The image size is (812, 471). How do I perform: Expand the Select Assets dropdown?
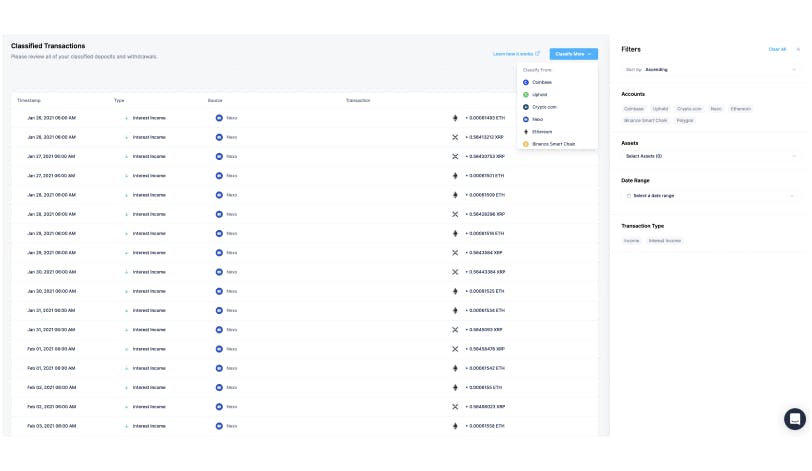tap(710, 156)
